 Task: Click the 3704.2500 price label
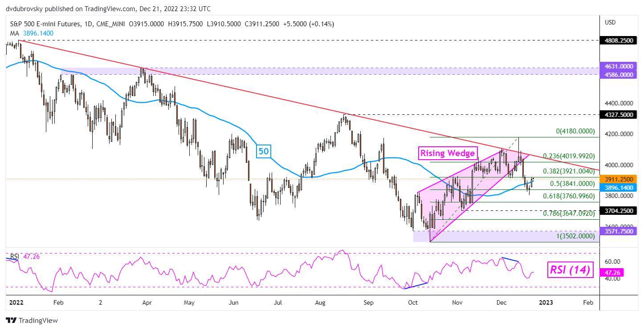619,211
